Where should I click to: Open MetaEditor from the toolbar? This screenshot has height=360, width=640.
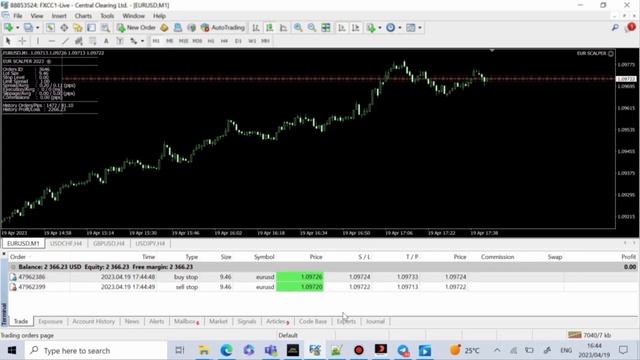[164, 28]
